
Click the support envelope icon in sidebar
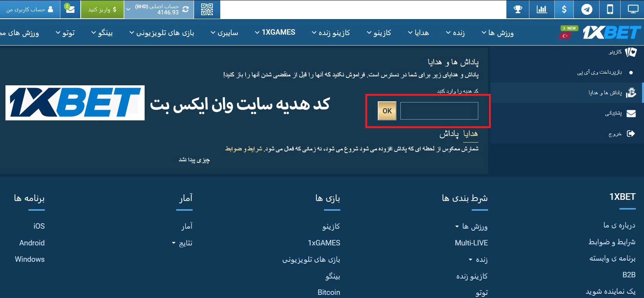point(631,113)
